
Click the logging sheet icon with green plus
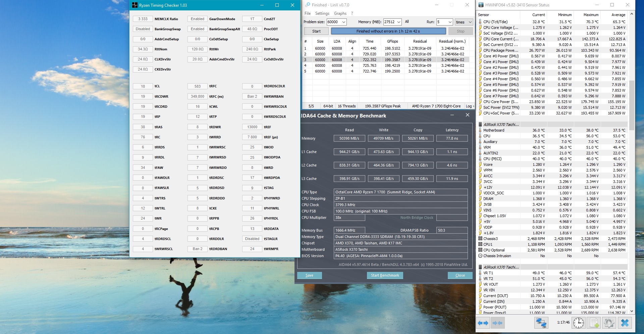pyautogui.click(x=594, y=323)
